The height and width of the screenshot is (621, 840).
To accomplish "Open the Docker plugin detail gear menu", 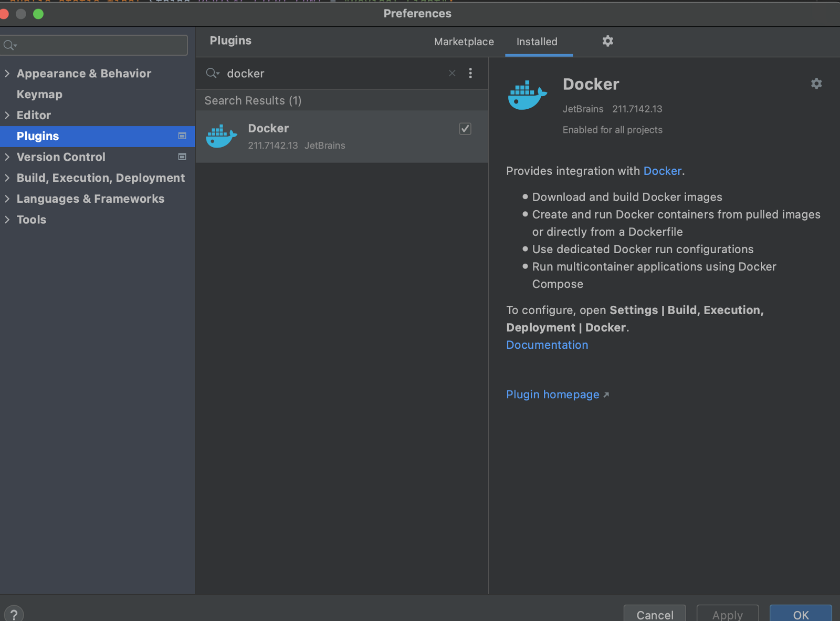I will [x=816, y=84].
